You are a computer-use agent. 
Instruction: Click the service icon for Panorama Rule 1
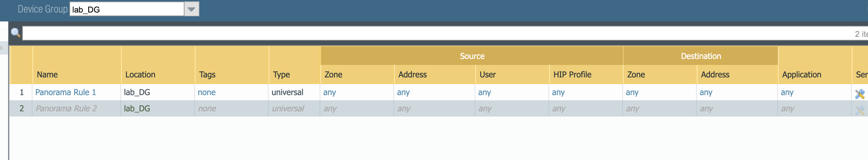click(x=860, y=94)
